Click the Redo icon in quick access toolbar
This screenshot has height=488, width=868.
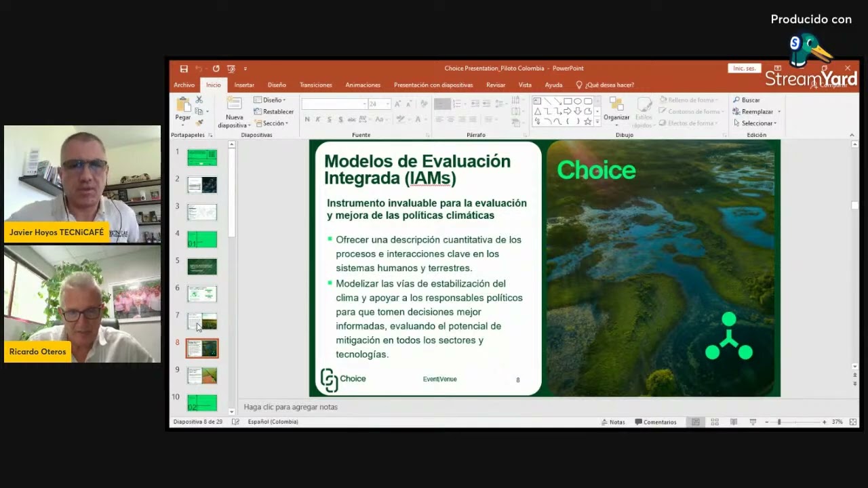pos(216,68)
